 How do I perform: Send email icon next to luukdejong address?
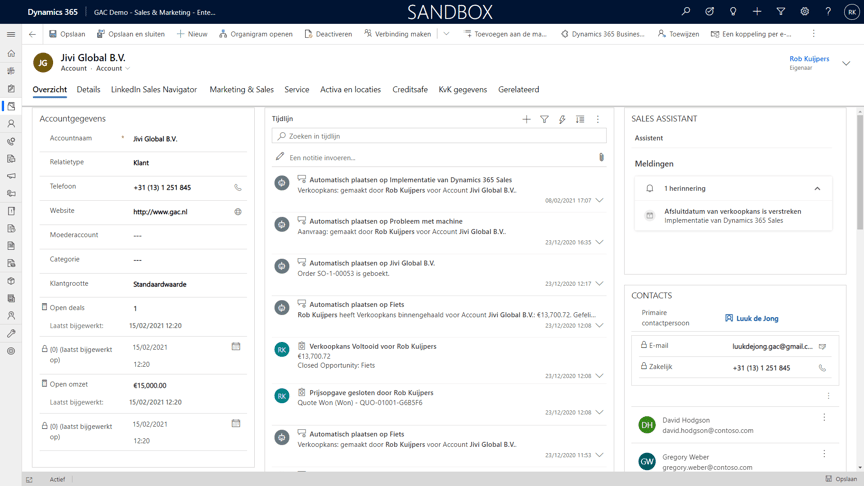point(822,347)
